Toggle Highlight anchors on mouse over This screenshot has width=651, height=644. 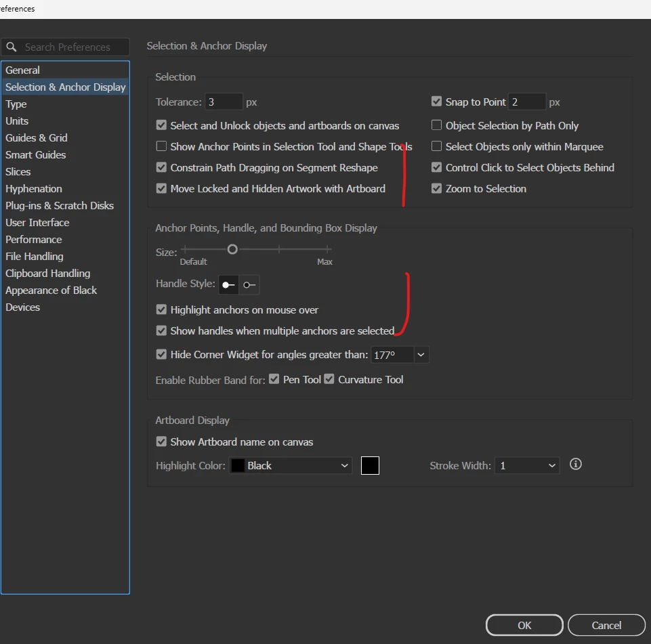tap(161, 309)
